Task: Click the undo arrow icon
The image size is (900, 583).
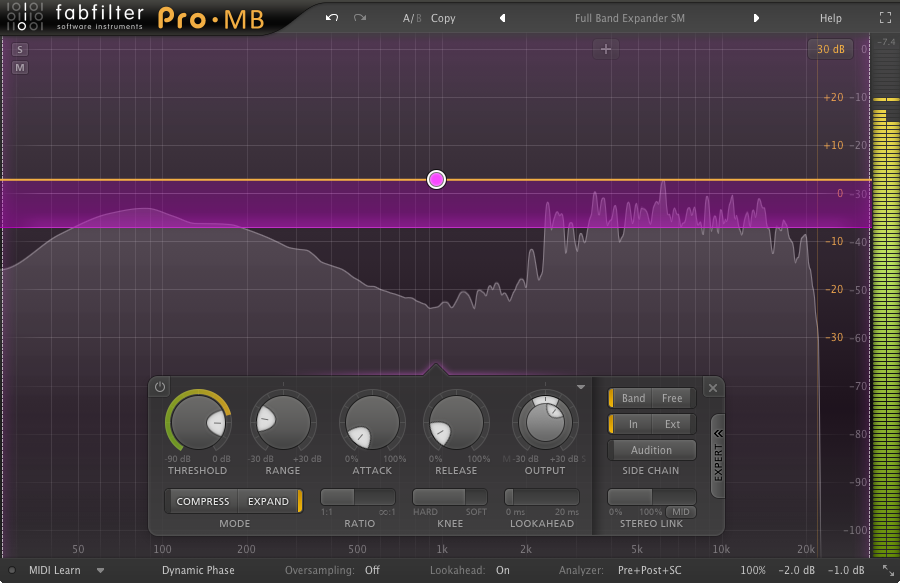Action: click(332, 18)
